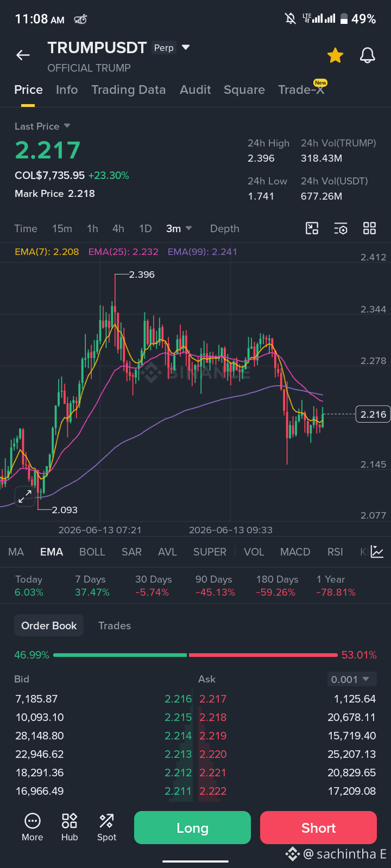Enable the VOL sub-indicator
391x868 pixels.
254,552
